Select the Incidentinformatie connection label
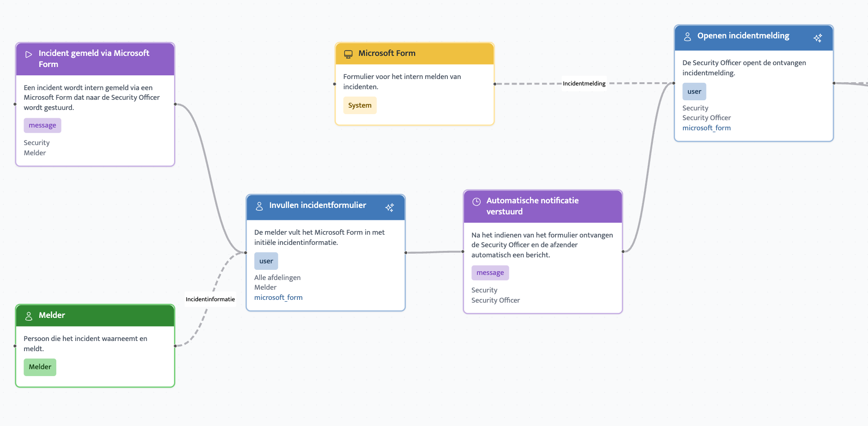The height and width of the screenshot is (426, 868). click(210, 299)
